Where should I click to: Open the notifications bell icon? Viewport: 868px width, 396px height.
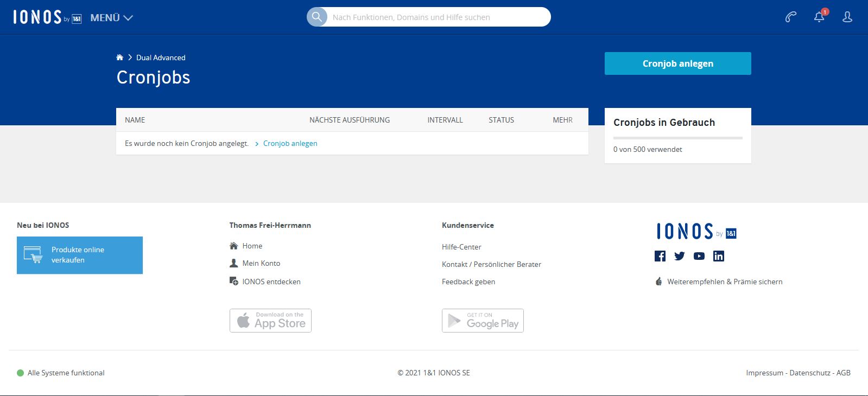click(819, 17)
